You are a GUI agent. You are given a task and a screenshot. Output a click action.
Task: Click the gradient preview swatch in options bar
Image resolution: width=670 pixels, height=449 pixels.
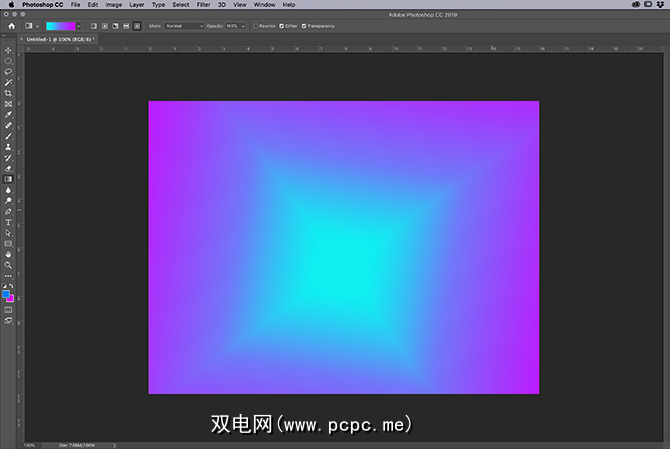60,25
